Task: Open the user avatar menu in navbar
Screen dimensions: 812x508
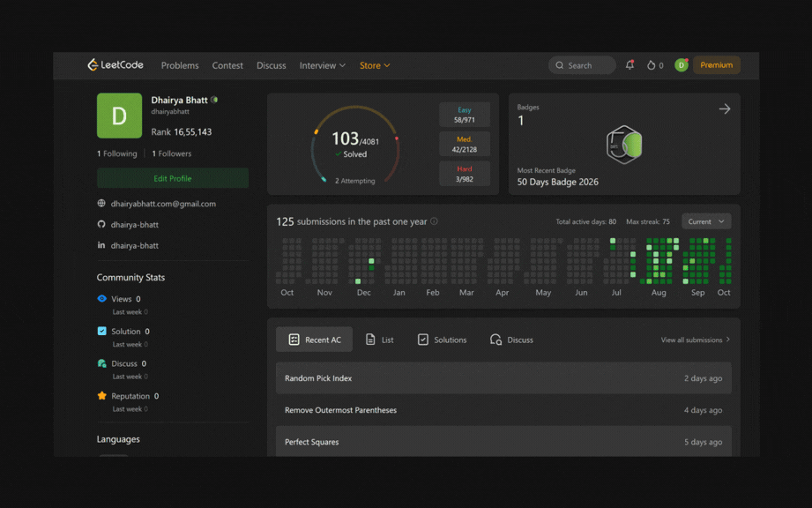Action: point(681,64)
